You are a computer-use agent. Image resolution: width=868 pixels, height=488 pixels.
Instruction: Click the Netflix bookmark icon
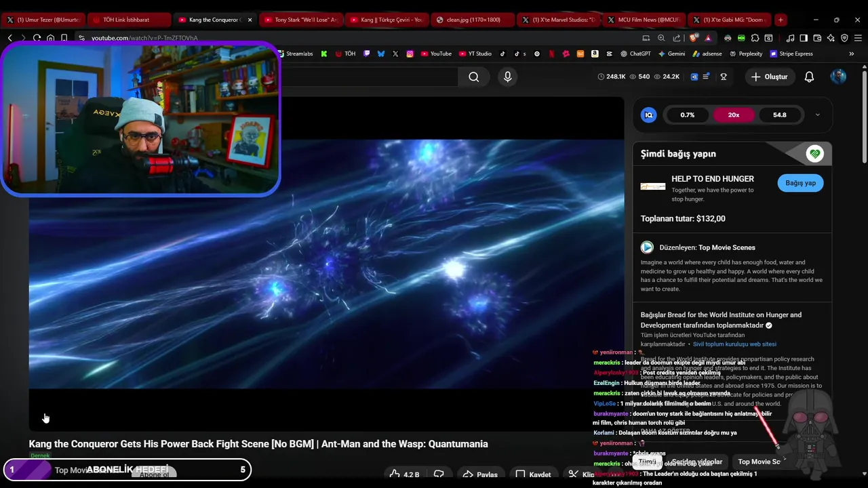coord(551,54)
